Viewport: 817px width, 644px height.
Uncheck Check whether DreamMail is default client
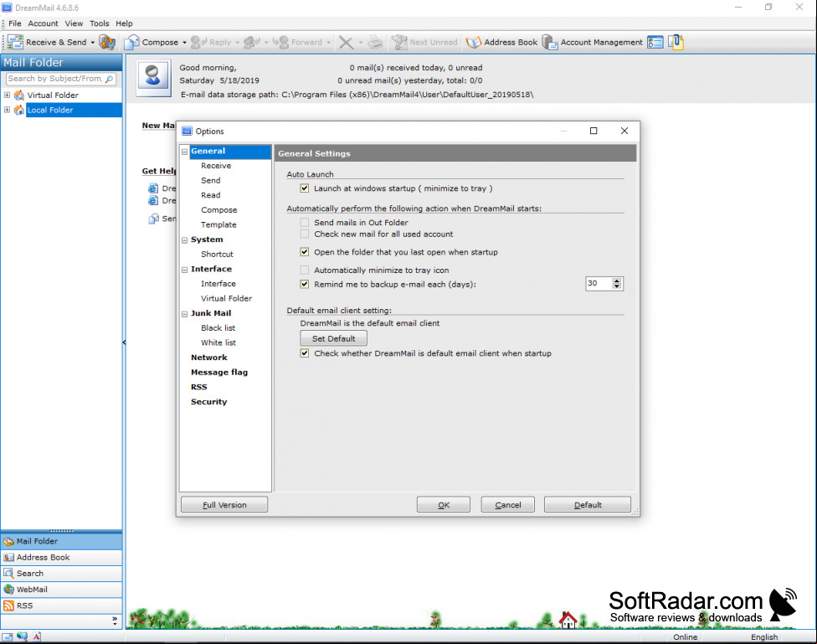point(305,353)
